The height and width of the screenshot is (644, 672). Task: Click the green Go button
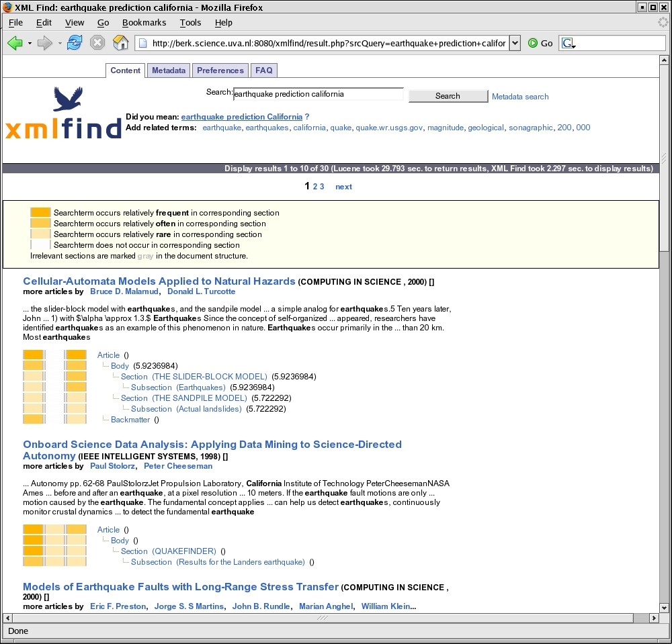point(540,43)
